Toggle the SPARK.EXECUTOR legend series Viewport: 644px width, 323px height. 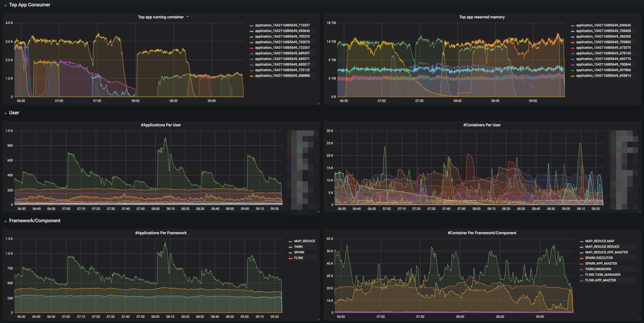(599, 258)
